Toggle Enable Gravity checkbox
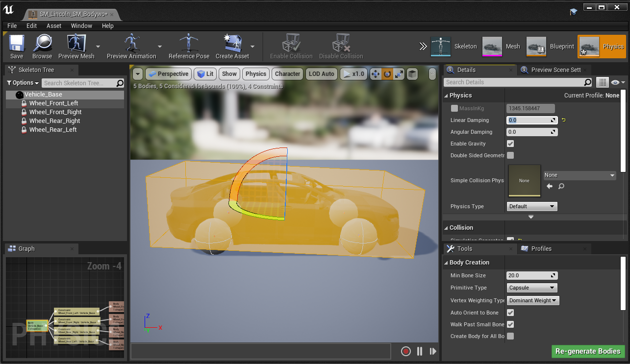Image resolution: width=630 pixels, height=364 pixels. [x=510, y=144]
